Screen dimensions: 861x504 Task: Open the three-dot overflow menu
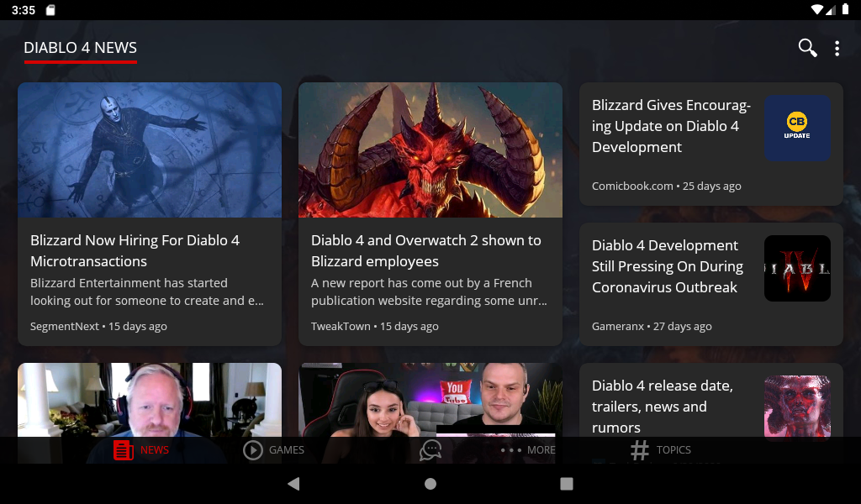pyautogui.click(x=837, y=49)
